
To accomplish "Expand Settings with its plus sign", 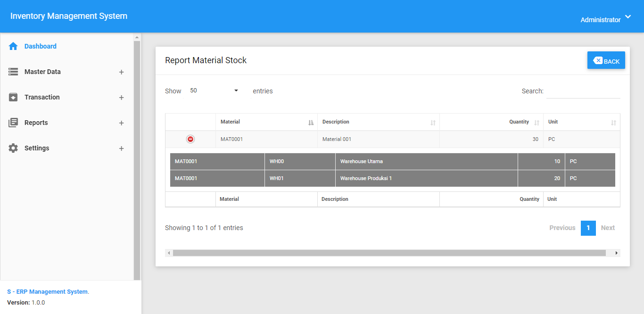I will 121,149.
